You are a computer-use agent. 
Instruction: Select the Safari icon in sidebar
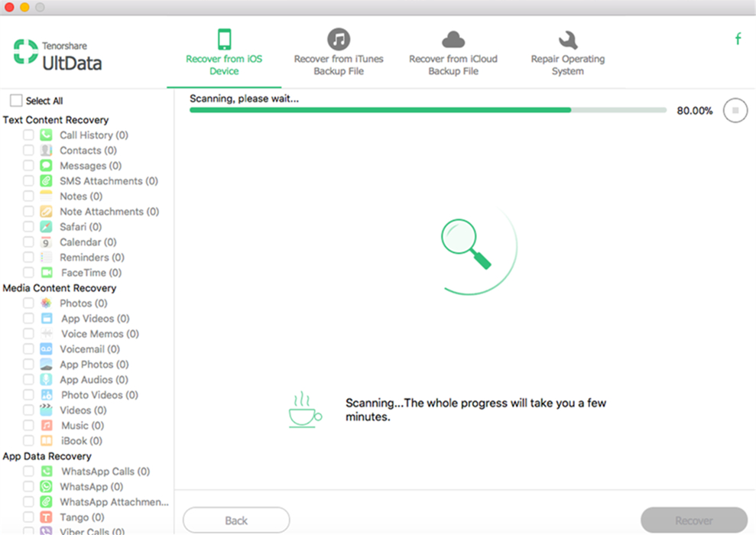pyautogui.click(x=47, y=226)
